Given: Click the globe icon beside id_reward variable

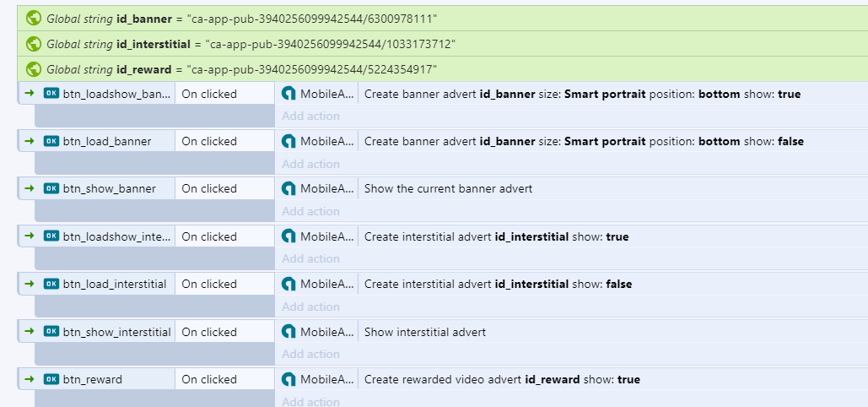Looking at the screenshot, I should [x=34, y=69].
